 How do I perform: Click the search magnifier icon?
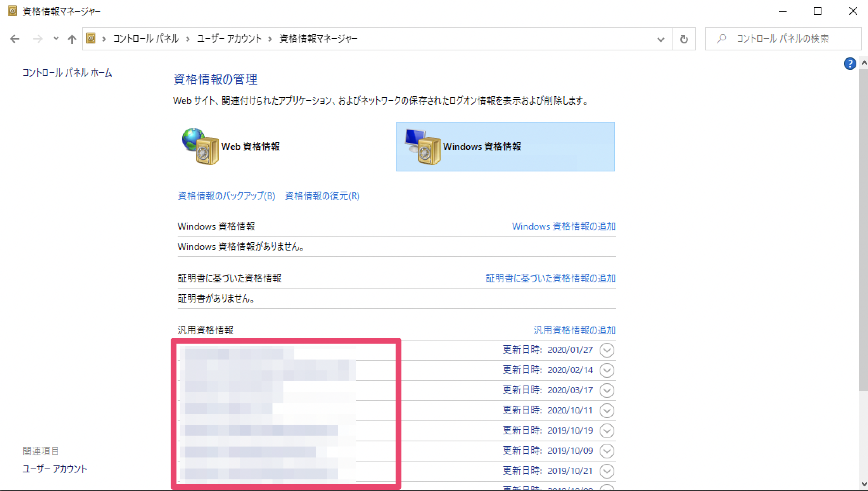pos(721,38)
